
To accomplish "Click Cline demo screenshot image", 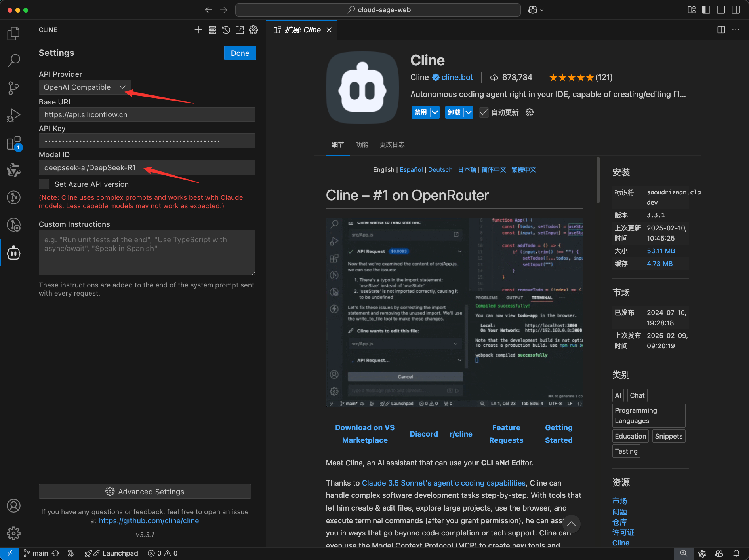I will [x=454, y=313].
